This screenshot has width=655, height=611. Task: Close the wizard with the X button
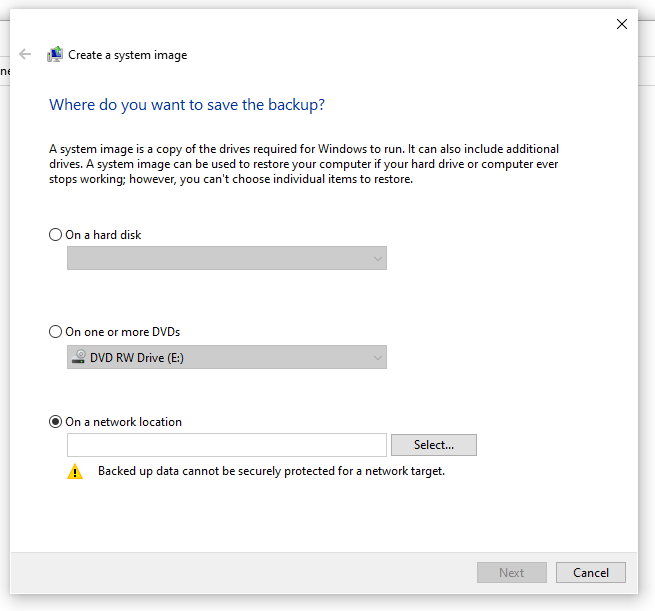pyautogui.click(x=622, y=24)
